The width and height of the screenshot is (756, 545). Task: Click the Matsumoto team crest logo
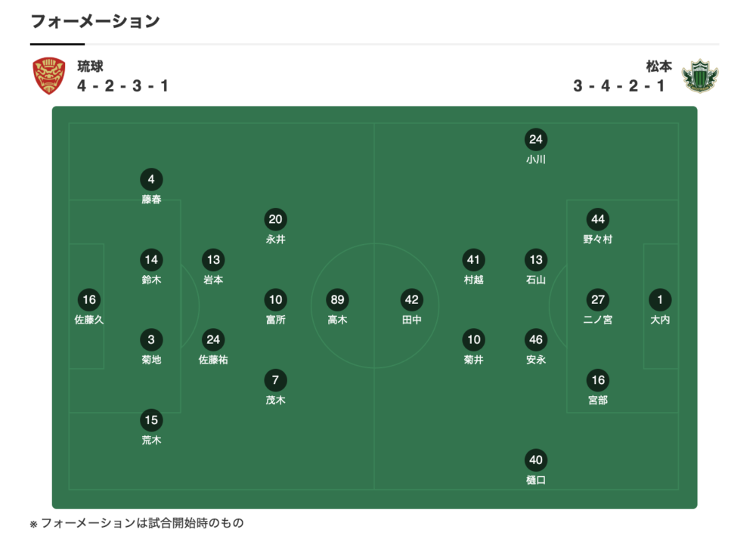(x=700, y=76)
